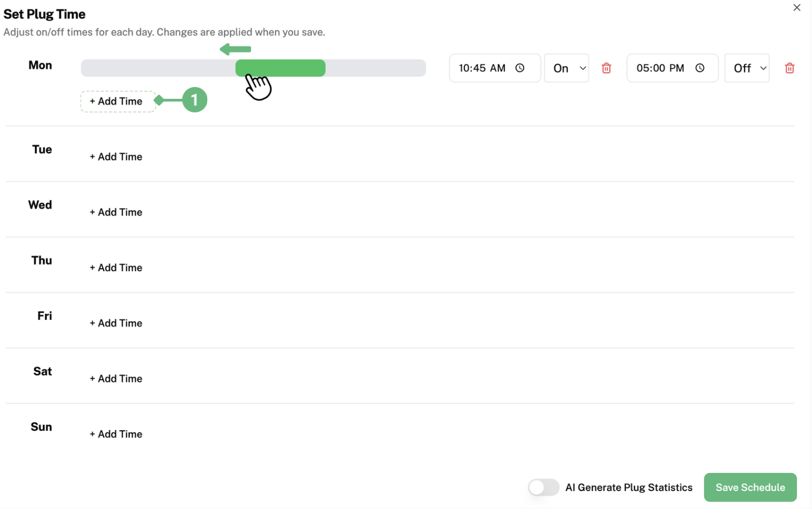Delete the 05:00 PM Off entry
812x509 pixels.
pos(789,68)
